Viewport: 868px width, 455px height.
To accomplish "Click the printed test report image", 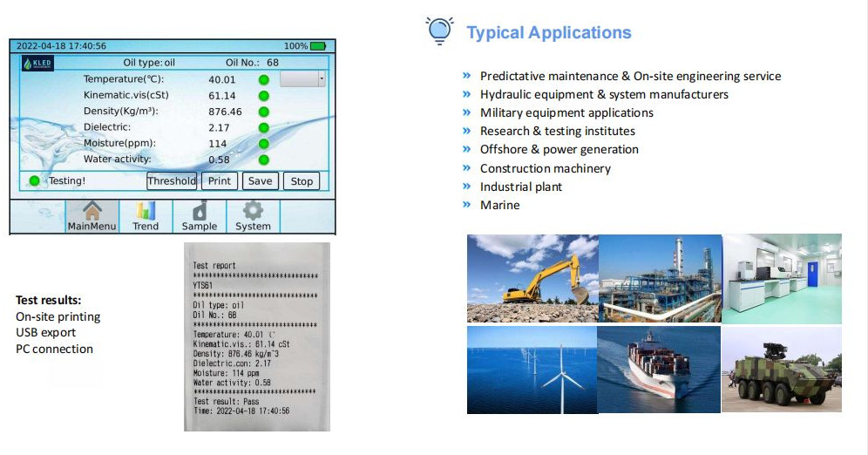I will [257, 336].
